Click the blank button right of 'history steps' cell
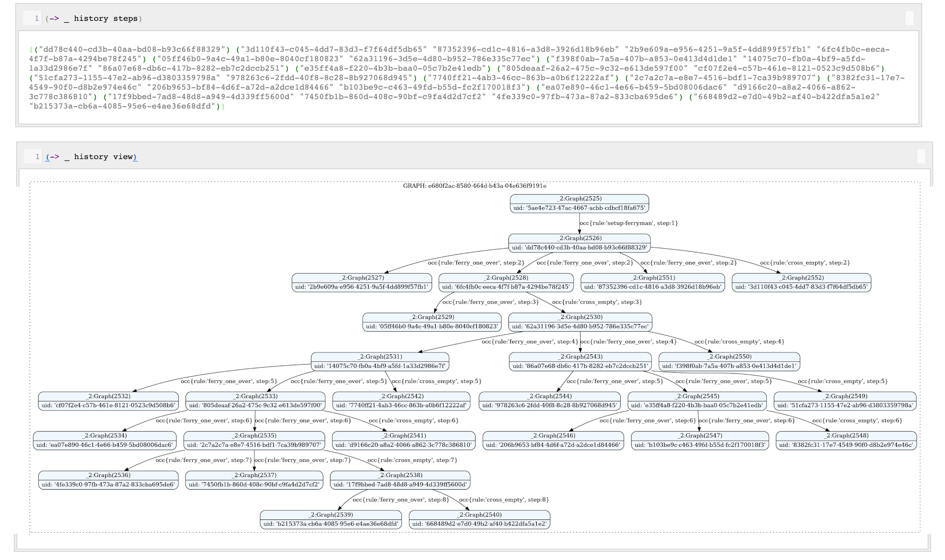 909,18
